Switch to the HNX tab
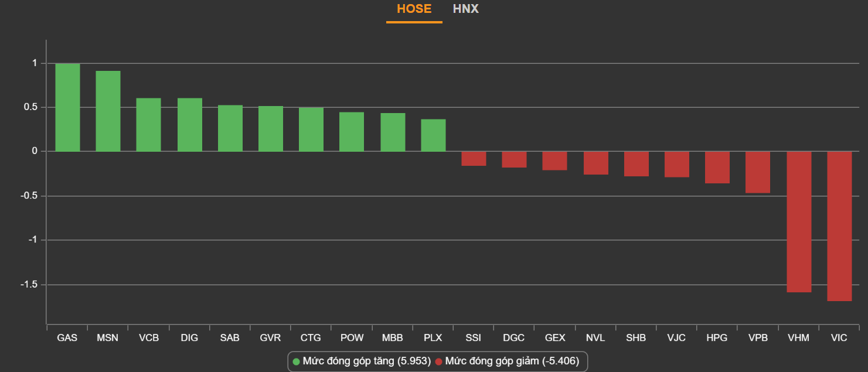This screenshot has height=372, width=868. [465, 9]
